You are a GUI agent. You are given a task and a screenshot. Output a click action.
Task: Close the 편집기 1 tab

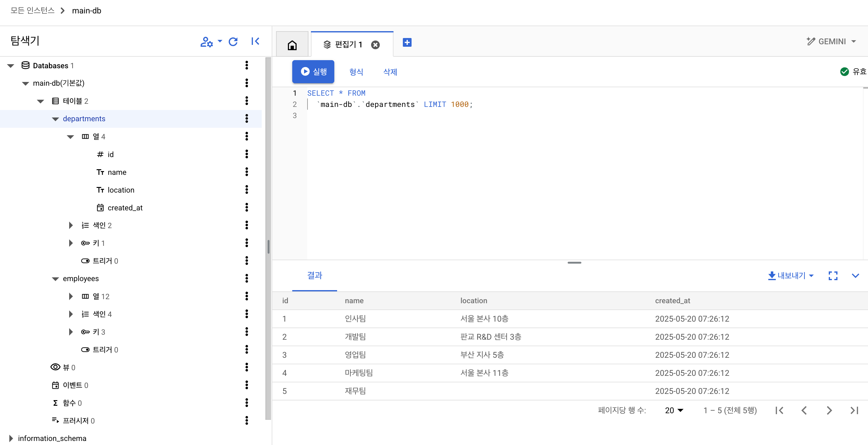click(375, 45)
